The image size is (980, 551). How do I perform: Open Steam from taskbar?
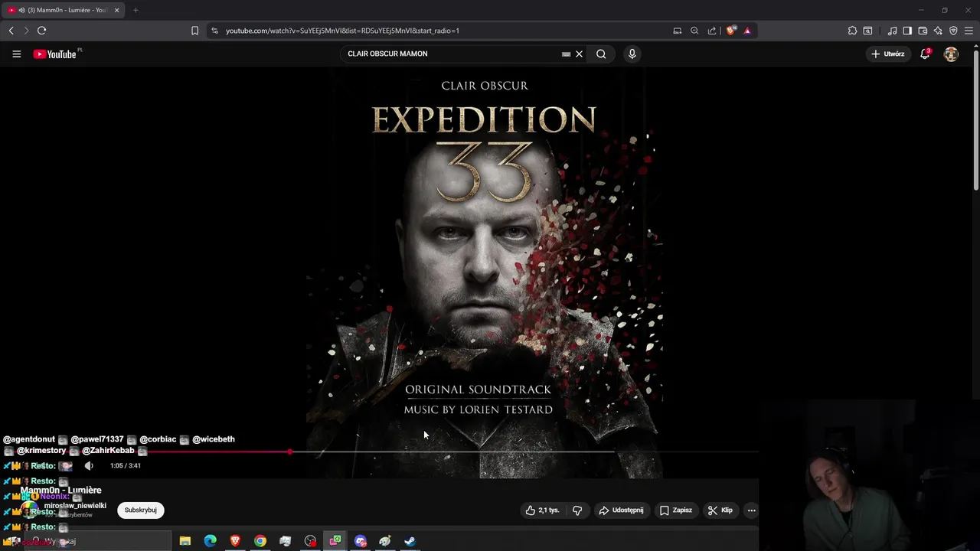[410, 541]
